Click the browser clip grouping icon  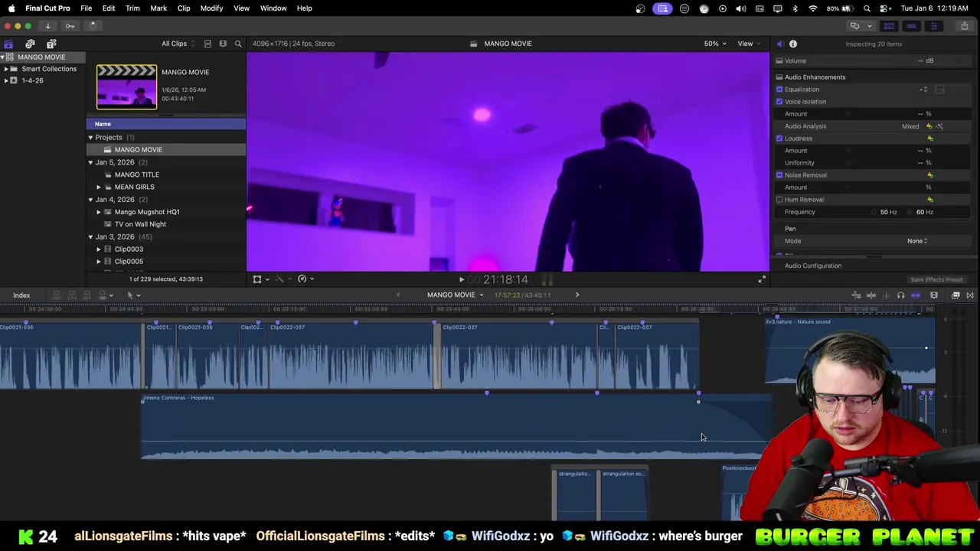223,44
